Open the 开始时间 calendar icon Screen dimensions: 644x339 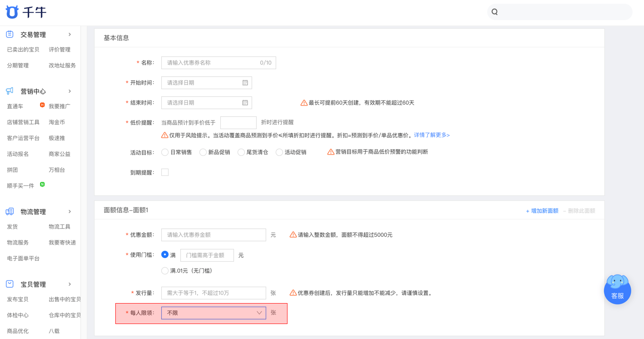pyautogui.click(x=245, y=83)
